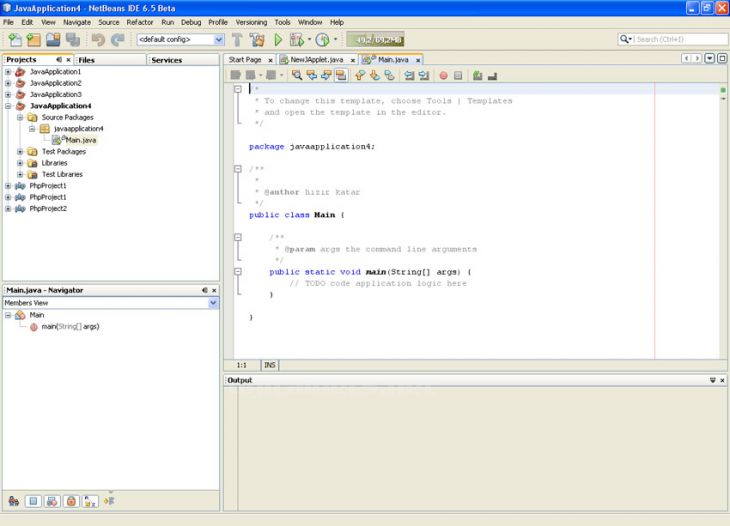Switch to the Start Page tab

(x=245, y=60)
